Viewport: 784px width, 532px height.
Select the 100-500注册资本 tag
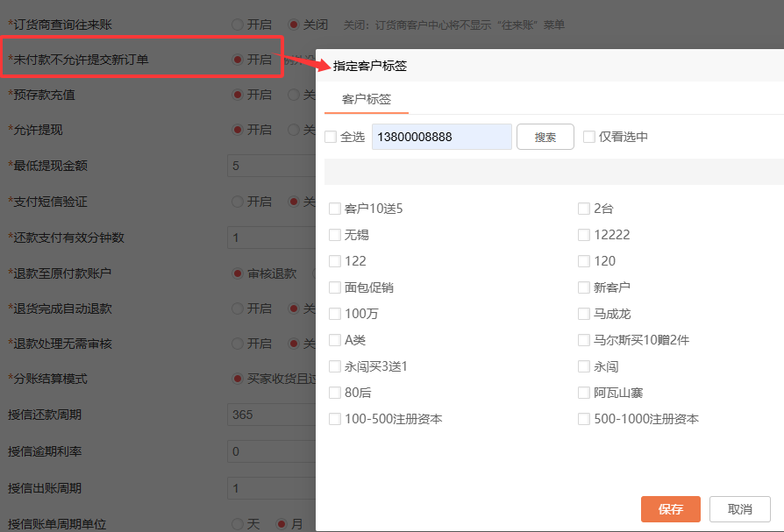(334, 418)
